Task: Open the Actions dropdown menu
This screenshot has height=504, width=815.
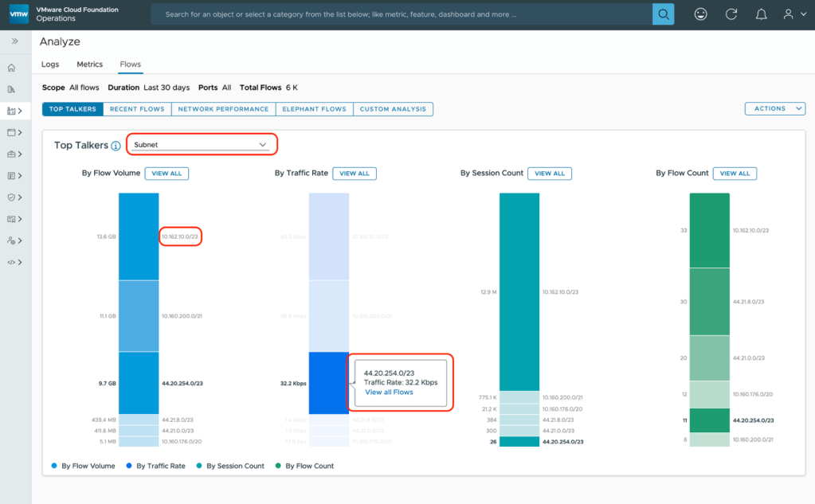Action: 774,109
